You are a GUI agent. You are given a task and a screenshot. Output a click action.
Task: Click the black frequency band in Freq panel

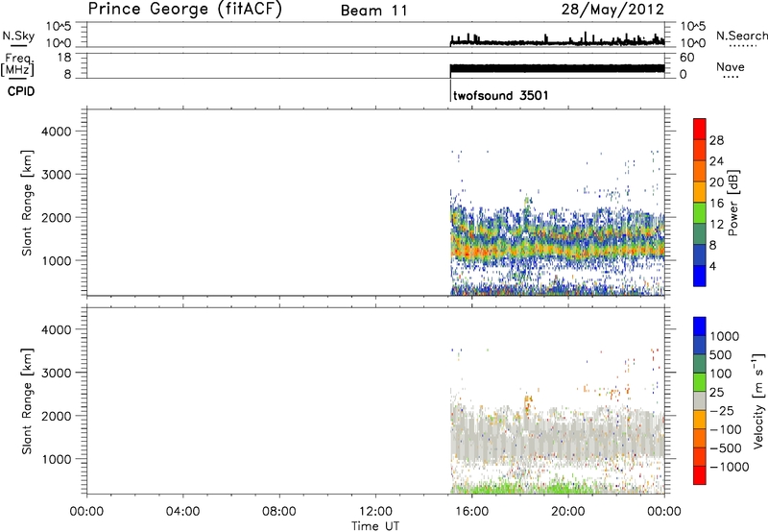558,68
